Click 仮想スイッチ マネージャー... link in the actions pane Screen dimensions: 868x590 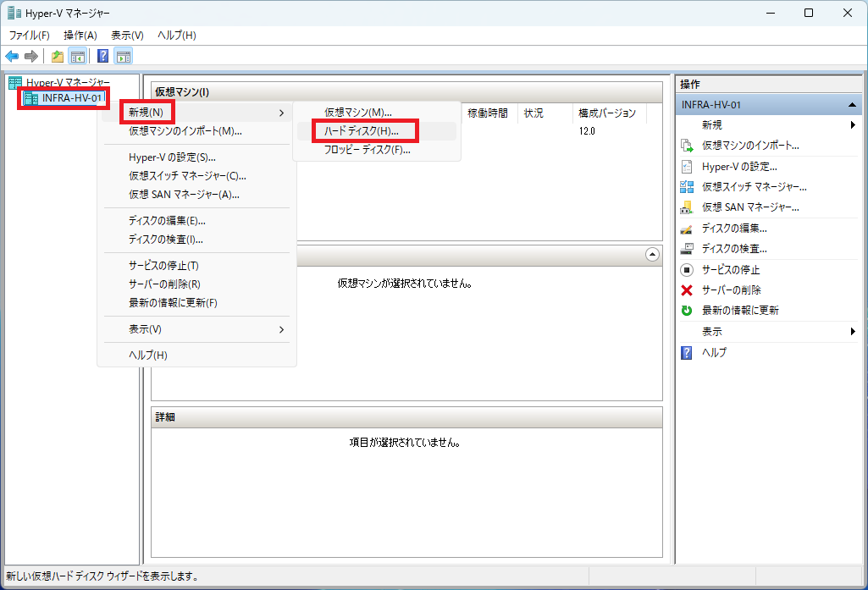[755, 187]
